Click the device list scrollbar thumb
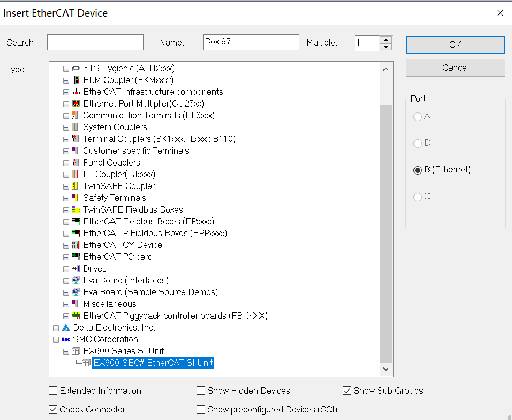Viewport: 512px width, 420px height. click(x=386, y=234)
